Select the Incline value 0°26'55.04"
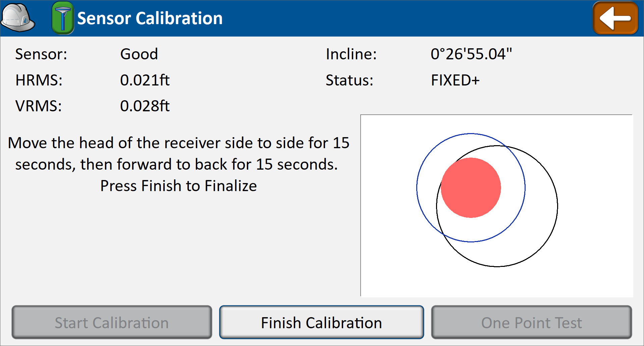Screen dimensions: 644x346 click(471, 54)
